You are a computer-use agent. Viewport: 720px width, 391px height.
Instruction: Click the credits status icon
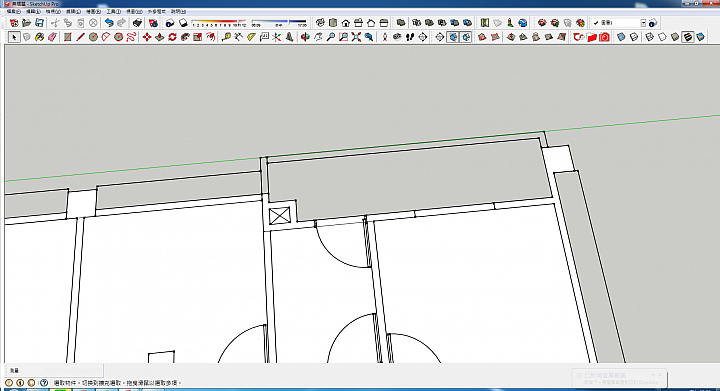20,382
